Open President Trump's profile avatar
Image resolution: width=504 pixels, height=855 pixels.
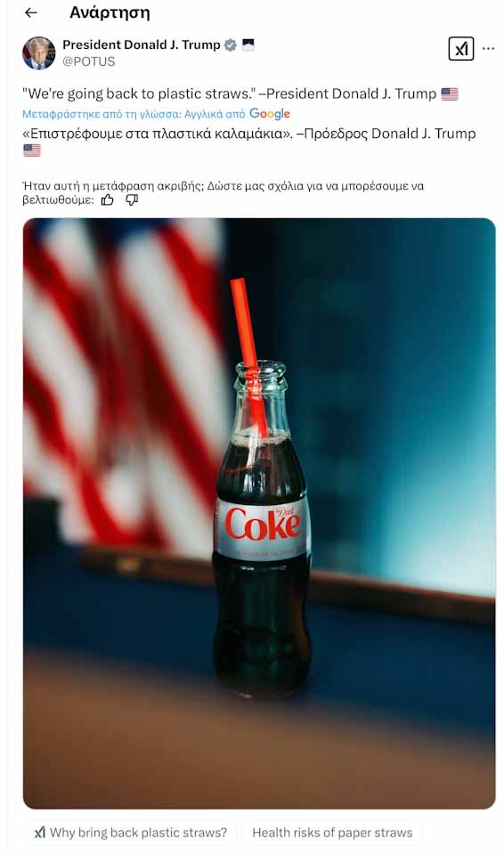[x=38, y=53]
